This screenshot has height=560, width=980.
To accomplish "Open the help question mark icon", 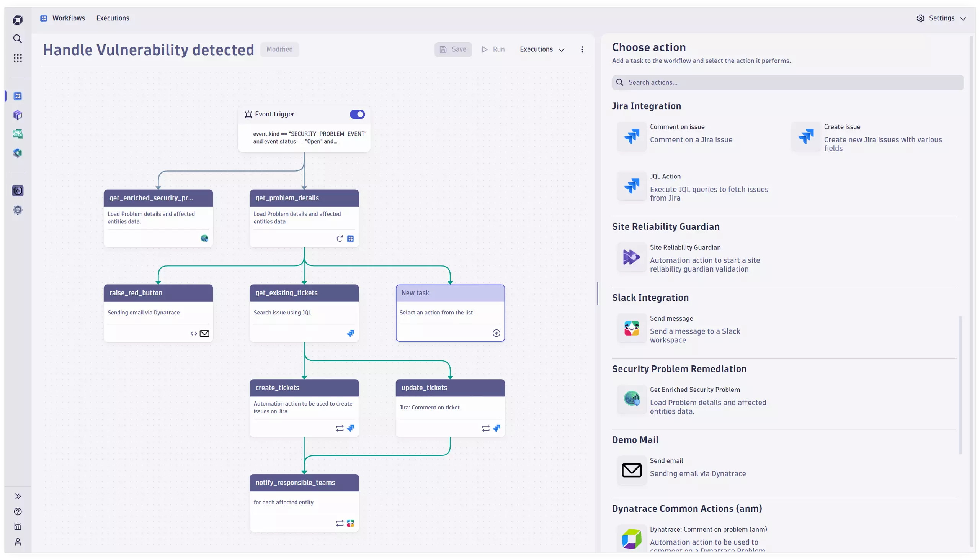I will click(x=18, y=511).
